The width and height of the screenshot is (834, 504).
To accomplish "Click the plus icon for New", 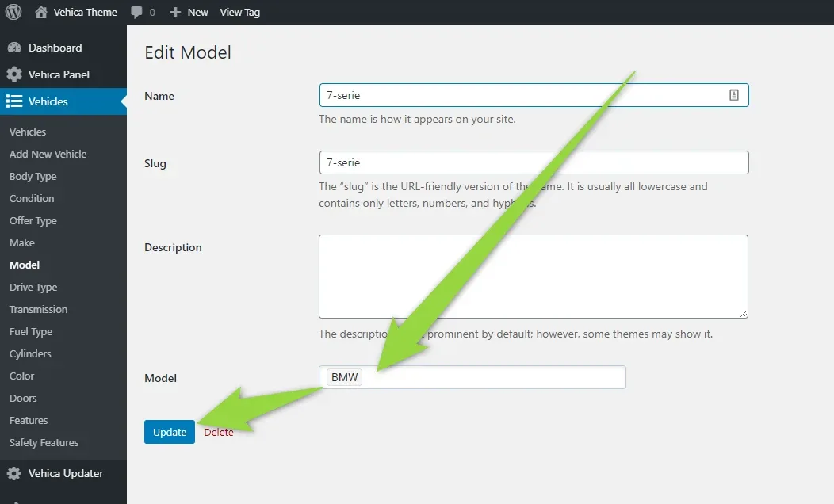I will tap(175, 12).
